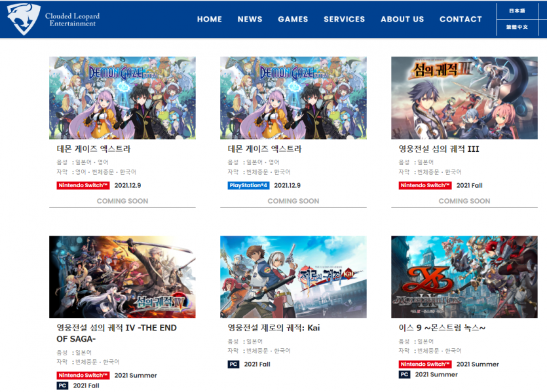Click COMING SOON under 섬의 궤적 III
This screenshot has width=547, height=392.
click(464, 201)
